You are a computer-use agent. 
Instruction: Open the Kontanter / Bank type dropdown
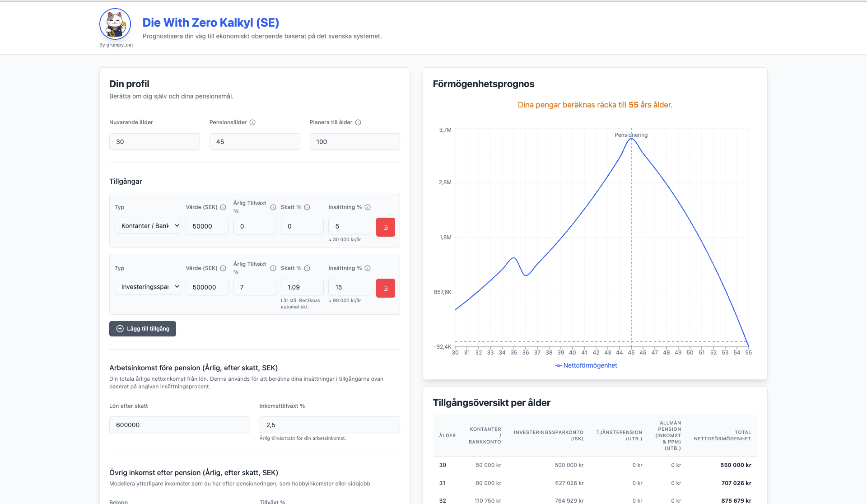click(x=148, y=226)
